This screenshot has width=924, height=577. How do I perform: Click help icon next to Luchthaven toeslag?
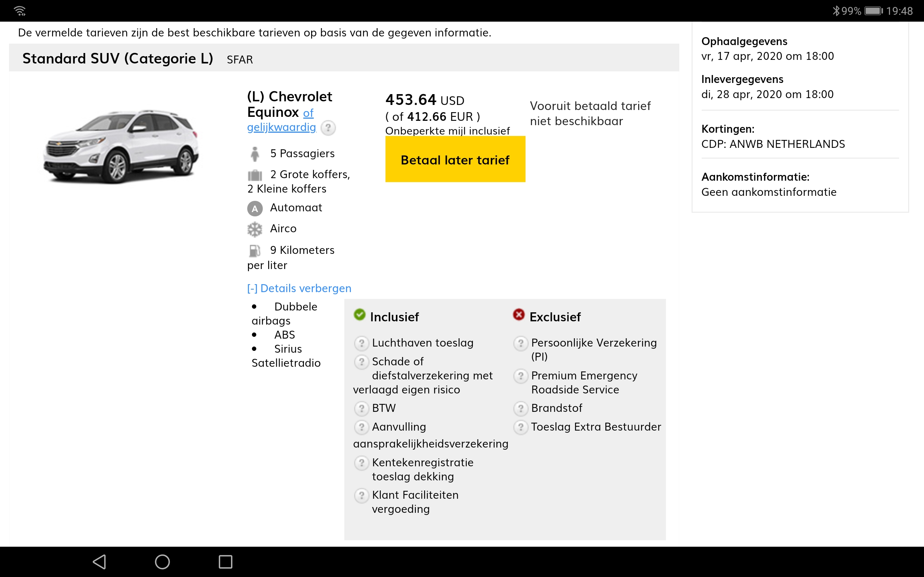coord(361,343)
